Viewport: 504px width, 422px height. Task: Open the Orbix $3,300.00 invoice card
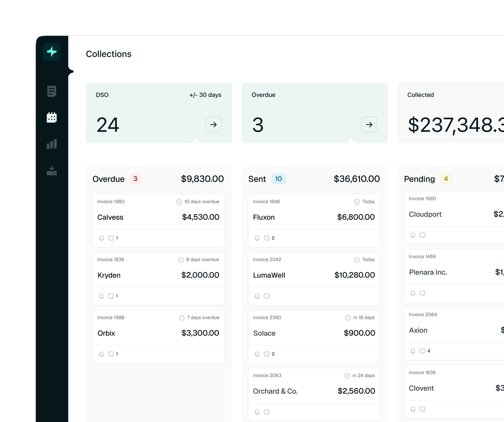coord(158,337)
